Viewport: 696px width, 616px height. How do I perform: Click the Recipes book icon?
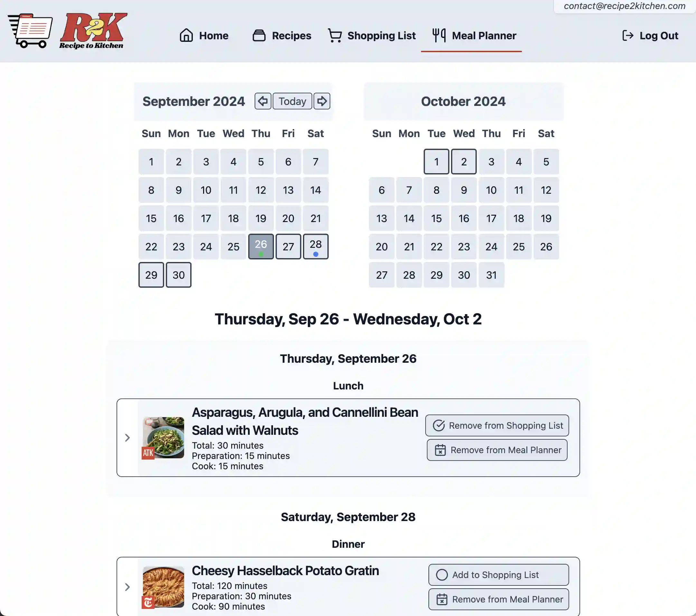[258, 36]
